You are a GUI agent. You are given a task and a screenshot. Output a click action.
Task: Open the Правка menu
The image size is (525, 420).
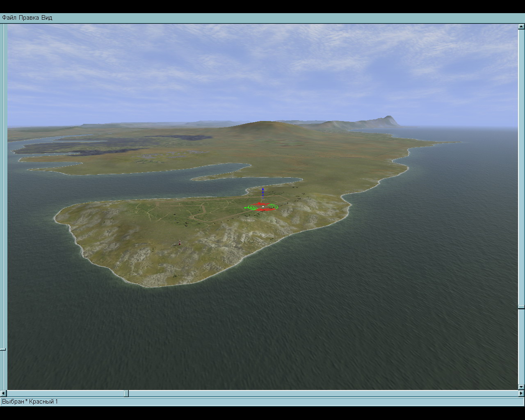click(x=29, y=18)
